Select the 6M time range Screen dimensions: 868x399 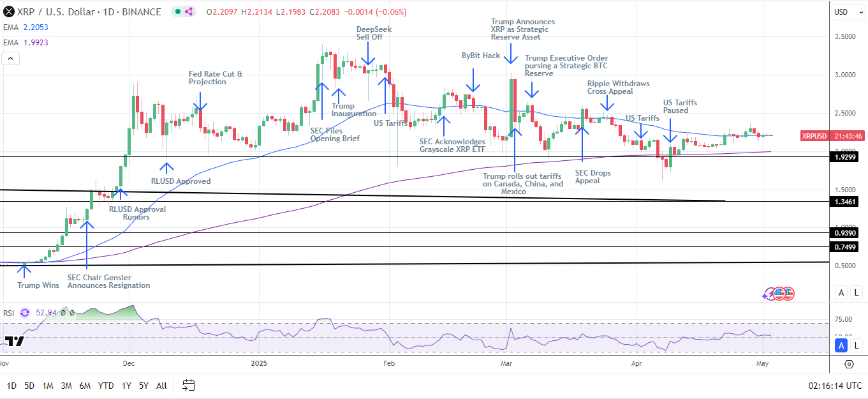click(x=84, y=386)
